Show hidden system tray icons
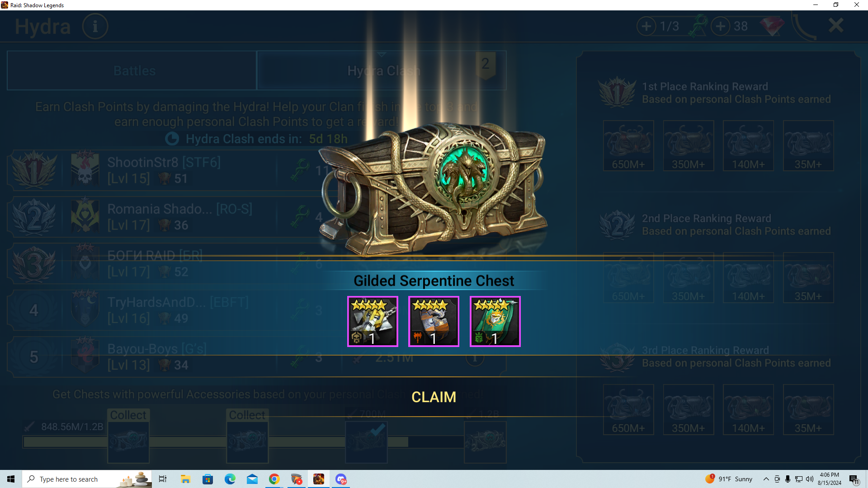 766,479
